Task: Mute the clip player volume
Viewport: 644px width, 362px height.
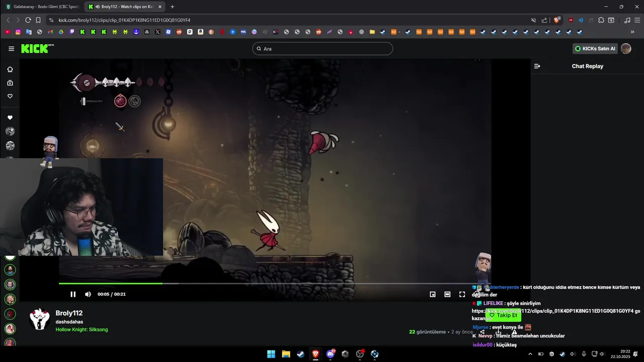Action: pos(88,294)
